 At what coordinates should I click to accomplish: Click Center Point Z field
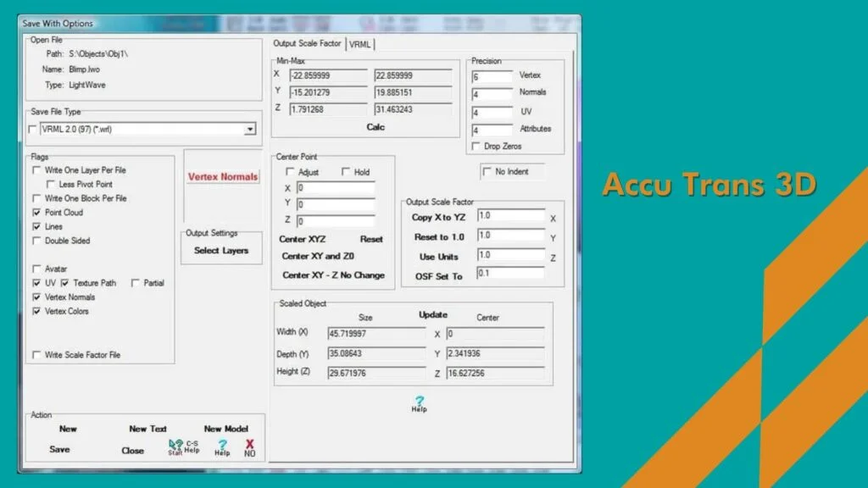336,221
